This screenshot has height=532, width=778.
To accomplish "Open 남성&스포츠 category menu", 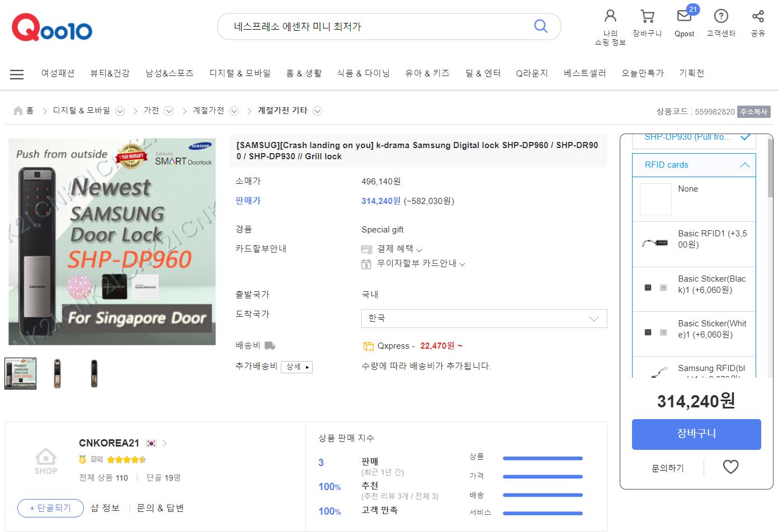I will tap(169, 73).
